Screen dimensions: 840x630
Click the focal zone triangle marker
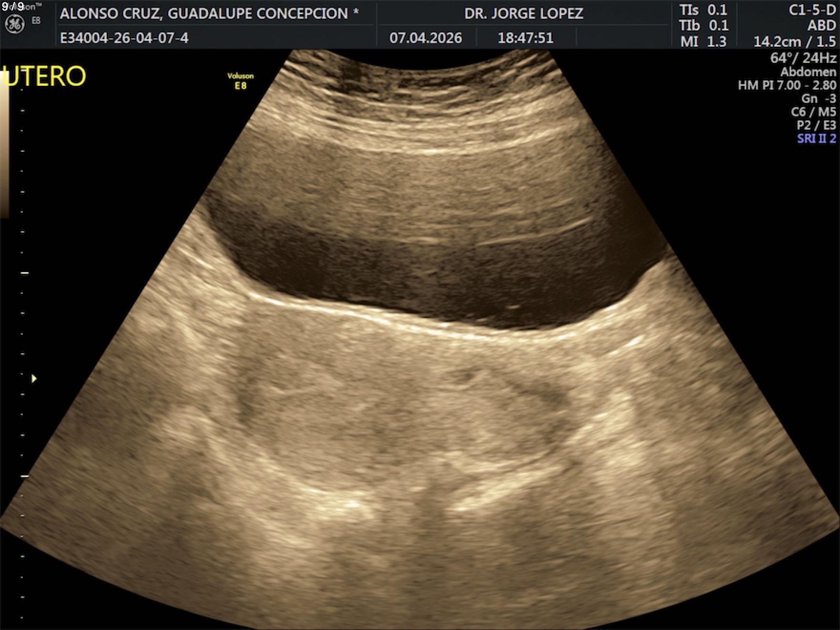[34, 378]
